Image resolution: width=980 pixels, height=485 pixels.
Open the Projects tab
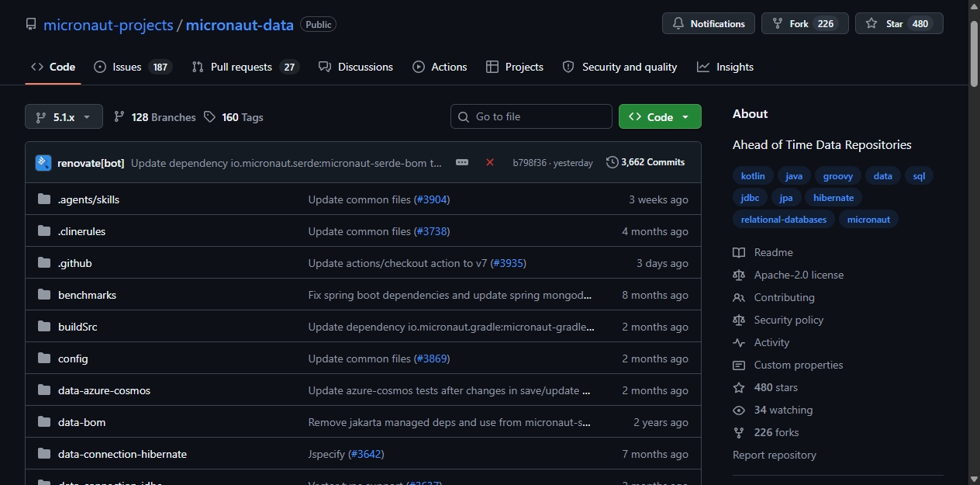(x=515, y=67)
